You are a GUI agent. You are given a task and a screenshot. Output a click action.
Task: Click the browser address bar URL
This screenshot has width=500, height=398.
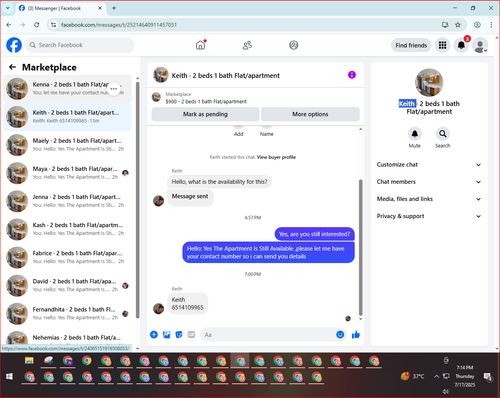[x=119, y=25]
